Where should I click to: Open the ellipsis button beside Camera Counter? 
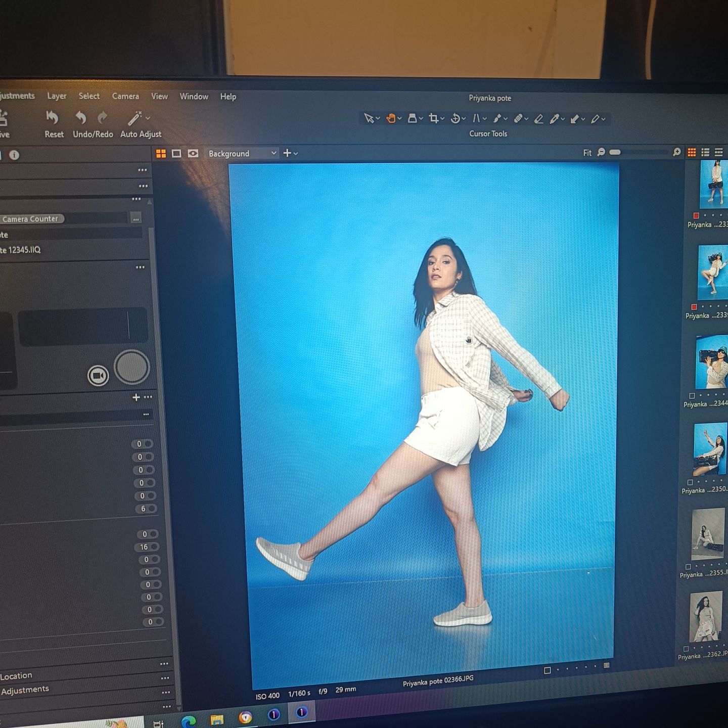[x=135, y=219]
